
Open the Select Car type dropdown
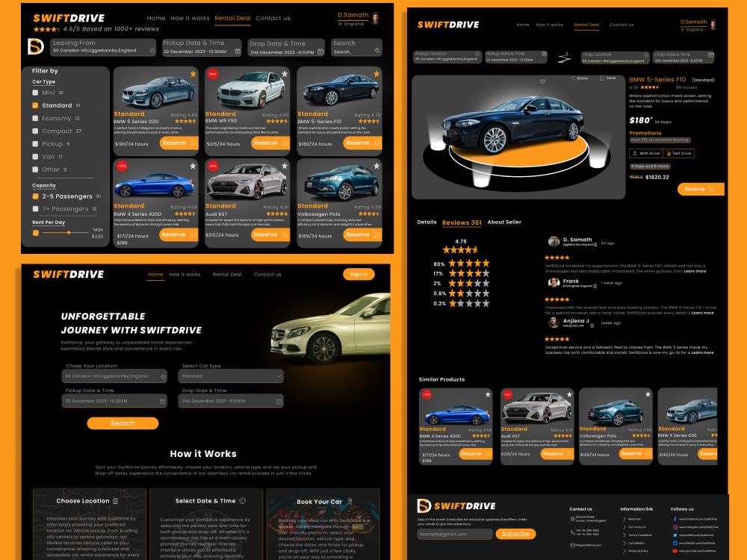[x=231, y=376]
